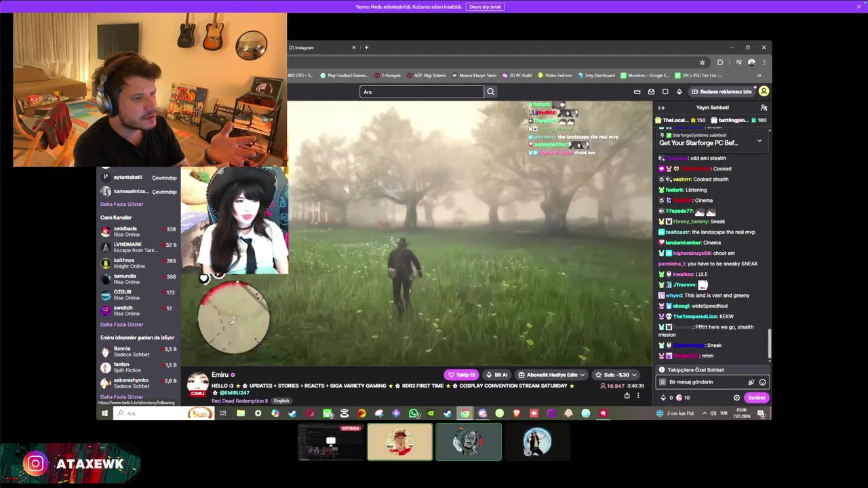Click the Windows Start button

[104, 413]
